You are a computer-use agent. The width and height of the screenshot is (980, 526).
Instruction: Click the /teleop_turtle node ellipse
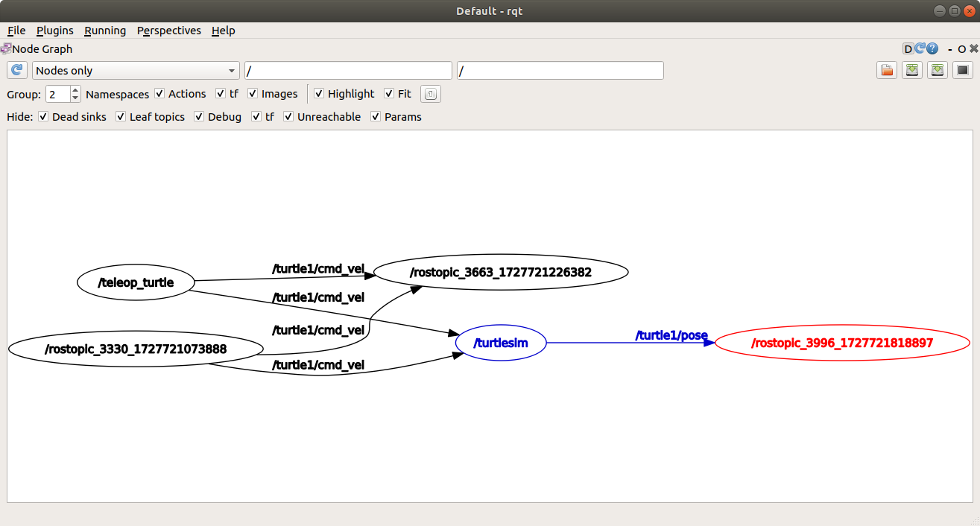coord(135,282)
